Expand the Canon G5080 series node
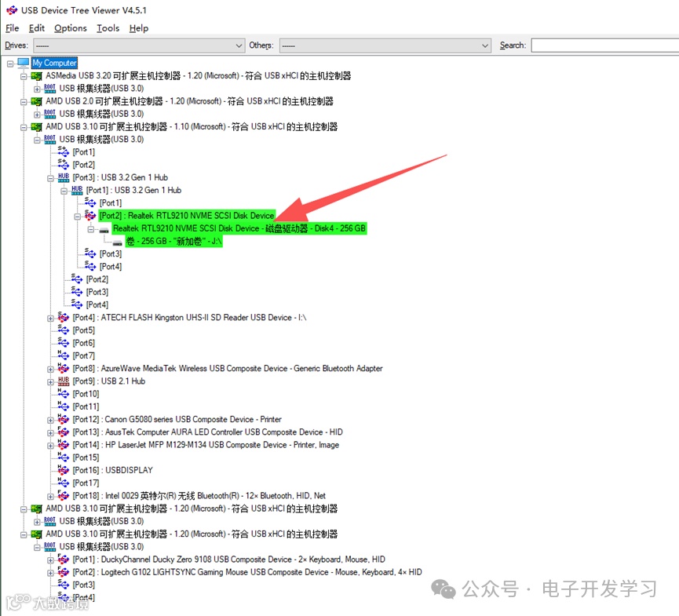The height and width of the screenshot is (616, 679). click(51, 420)
